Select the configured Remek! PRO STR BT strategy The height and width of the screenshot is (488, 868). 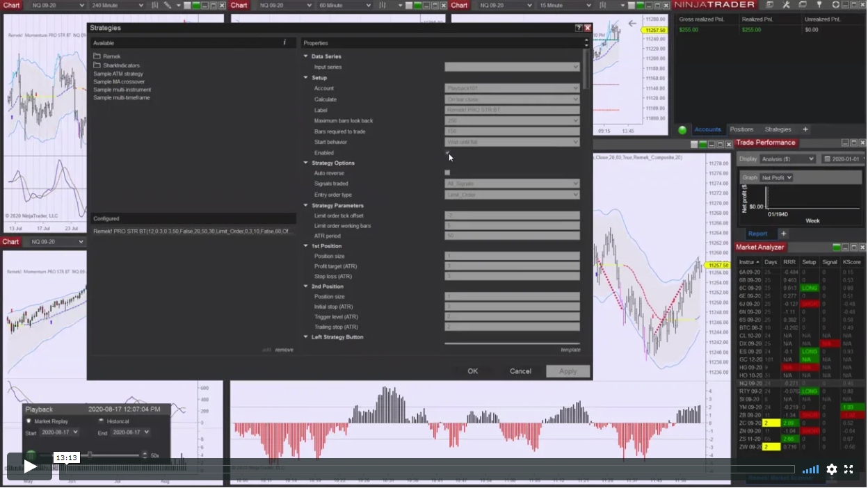click(193, 231)
